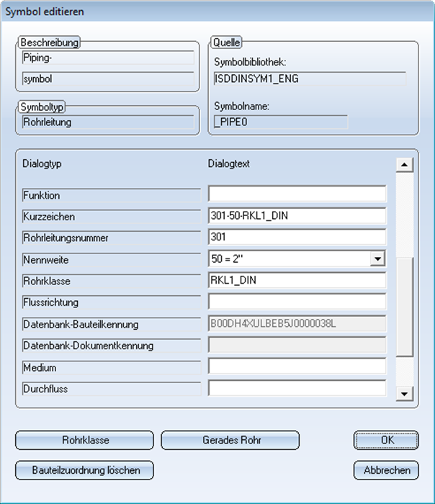Click the Beschreibung field symbol

coord(108,78)
